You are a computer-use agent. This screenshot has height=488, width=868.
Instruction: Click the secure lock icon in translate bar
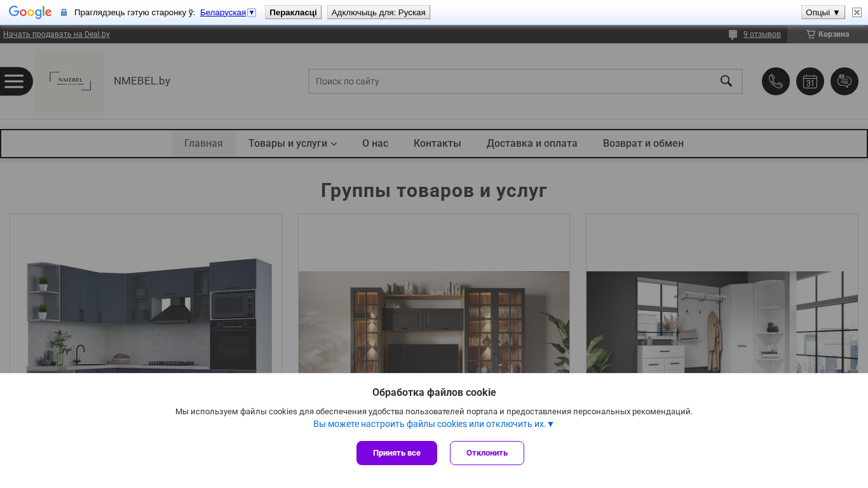tap(64, 13)
